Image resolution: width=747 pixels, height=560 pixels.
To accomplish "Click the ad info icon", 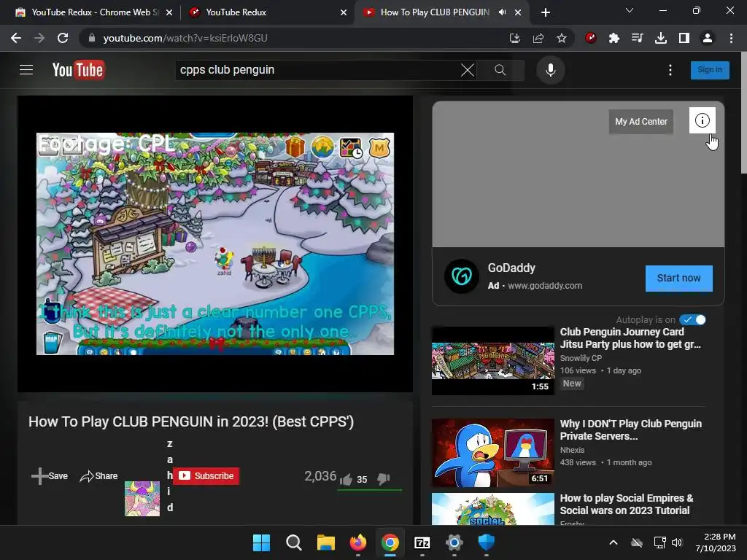I will coord(703,120).
